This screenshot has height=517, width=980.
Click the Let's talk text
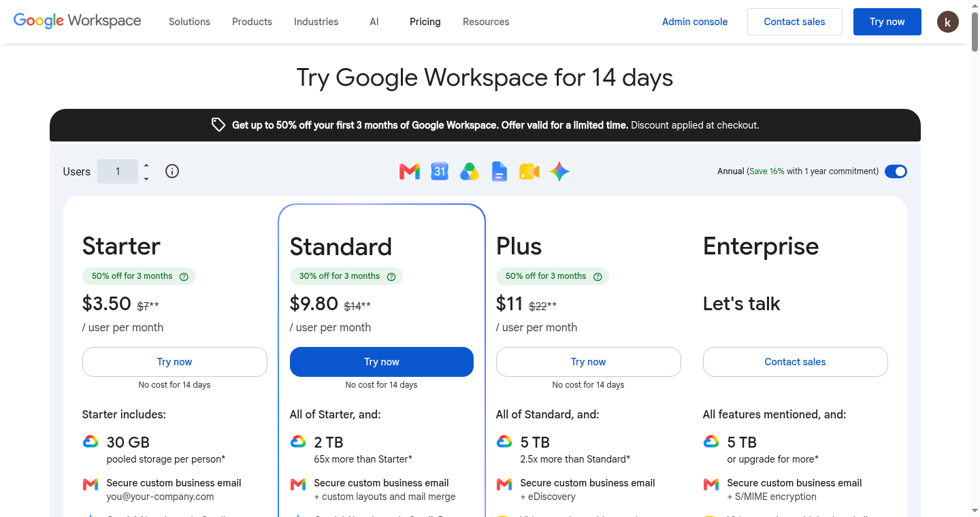742,303
